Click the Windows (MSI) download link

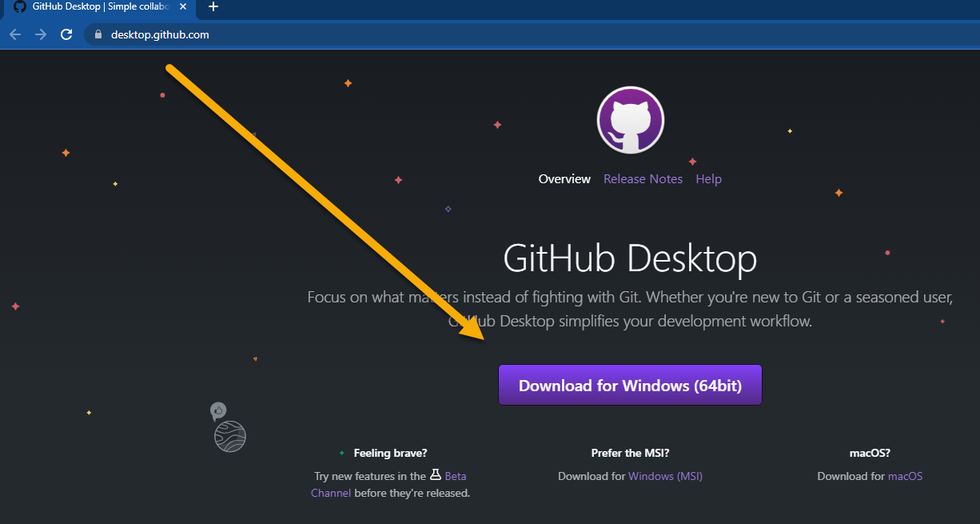click(x=665, y=476)
